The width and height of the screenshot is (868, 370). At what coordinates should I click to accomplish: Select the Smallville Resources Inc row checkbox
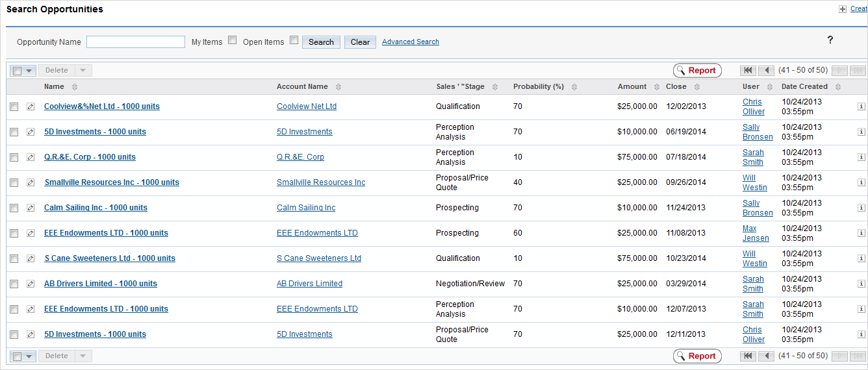coord(14,182)
